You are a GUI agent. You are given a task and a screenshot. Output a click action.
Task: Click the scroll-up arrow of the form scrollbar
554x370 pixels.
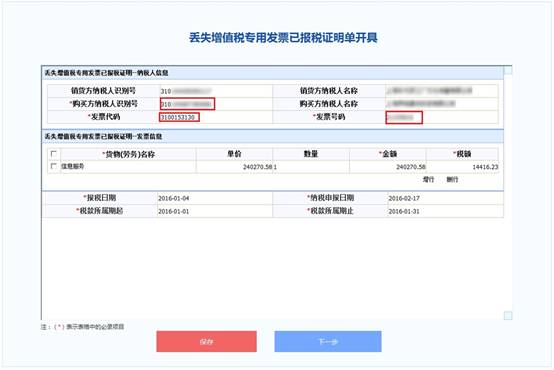[x=508, y=70]
